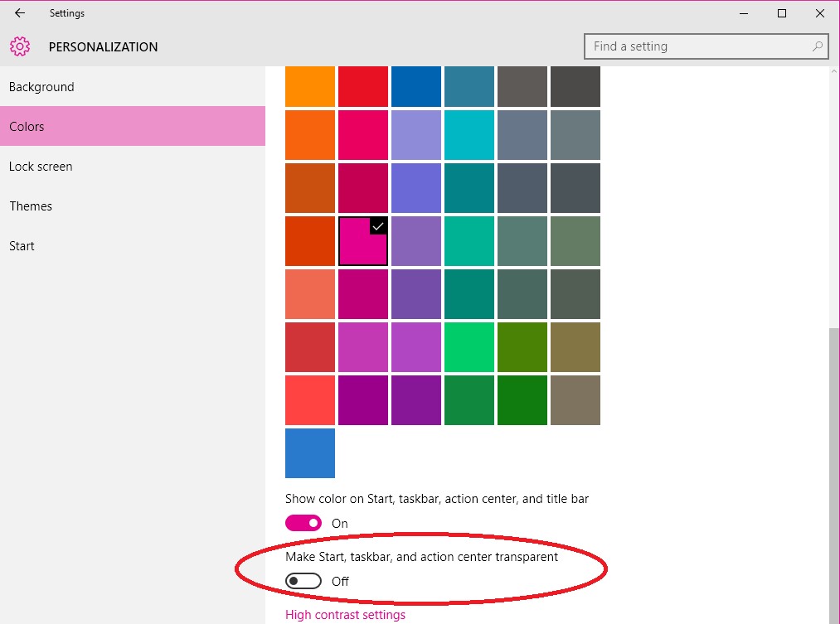This screenshot has height=624, width=840.
Task: Pick the light lavender color swatch
Action: pyautogui.click(x=415, y=135)
